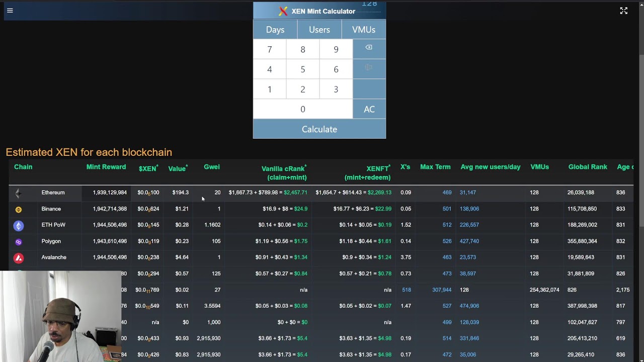Select the VMUs tab in calculator
The width and height of the screenshot is (644, 362).
pos(364,30)
